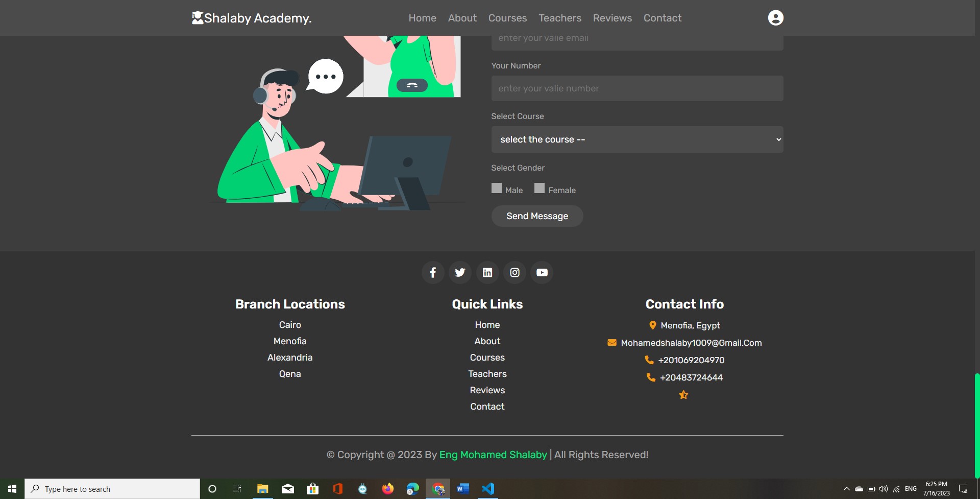Open the Twitter social icon

(x=460, y=273)
